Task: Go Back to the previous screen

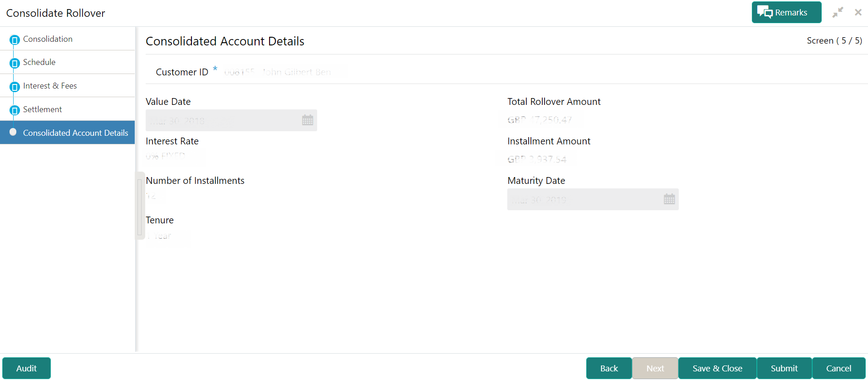Action: (x=609, y=368)
